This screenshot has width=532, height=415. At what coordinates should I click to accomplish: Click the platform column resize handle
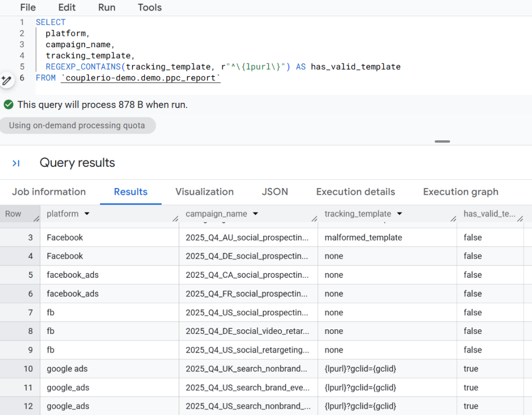point(176,219)
